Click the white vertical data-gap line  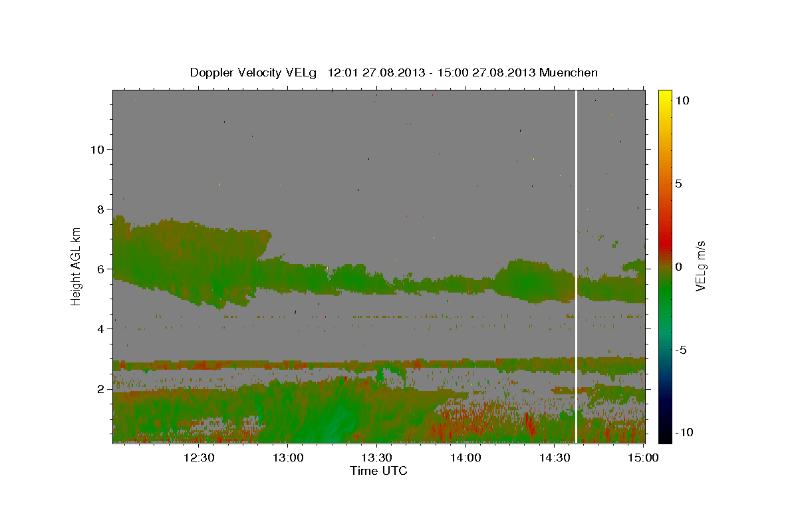(x=576, y=266)
